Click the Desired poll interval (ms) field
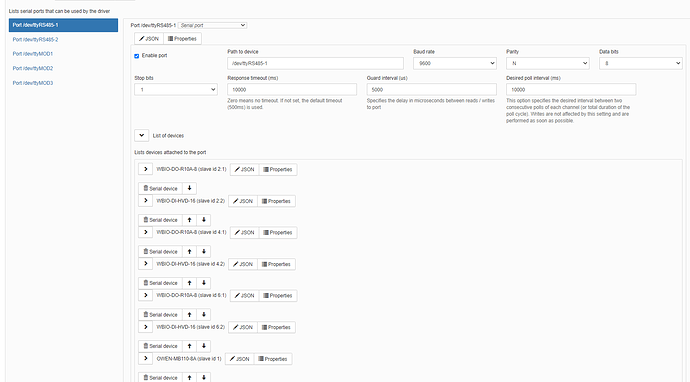Image resolution: width=690 pixels, height=382 pixels. (571, 90)
